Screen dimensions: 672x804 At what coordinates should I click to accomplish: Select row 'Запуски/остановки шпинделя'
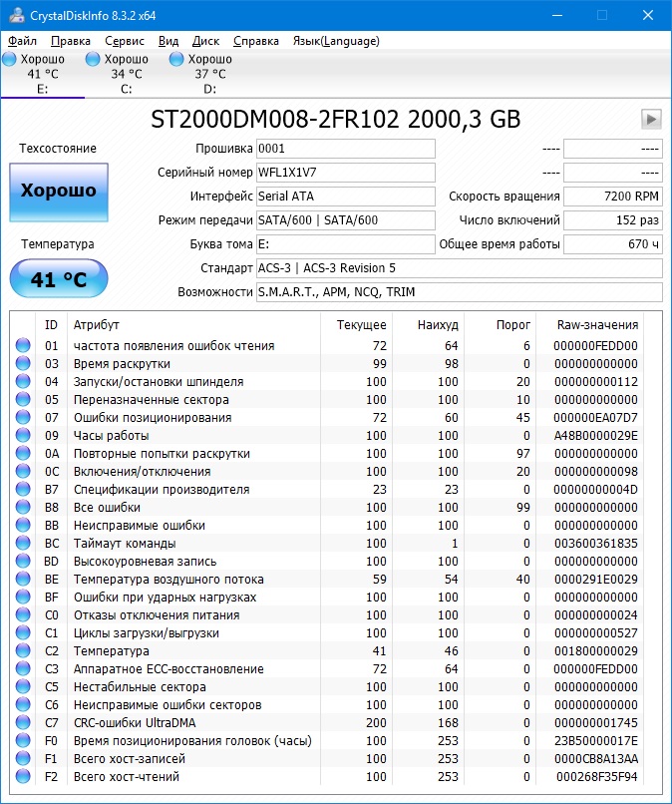click(328, 381)
